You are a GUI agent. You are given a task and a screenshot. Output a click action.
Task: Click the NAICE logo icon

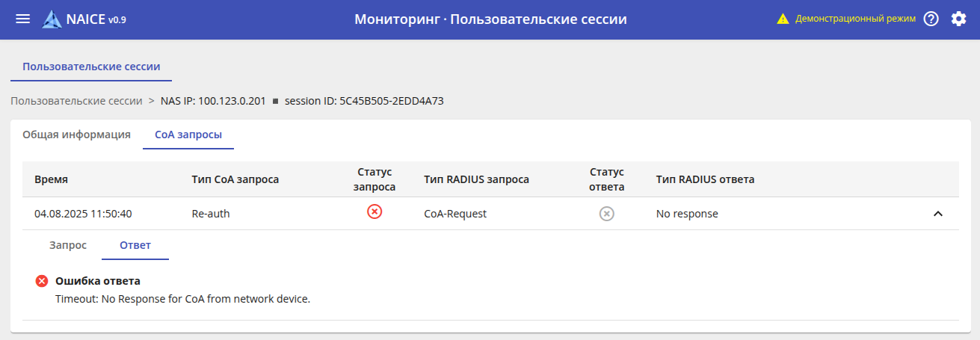52,19
